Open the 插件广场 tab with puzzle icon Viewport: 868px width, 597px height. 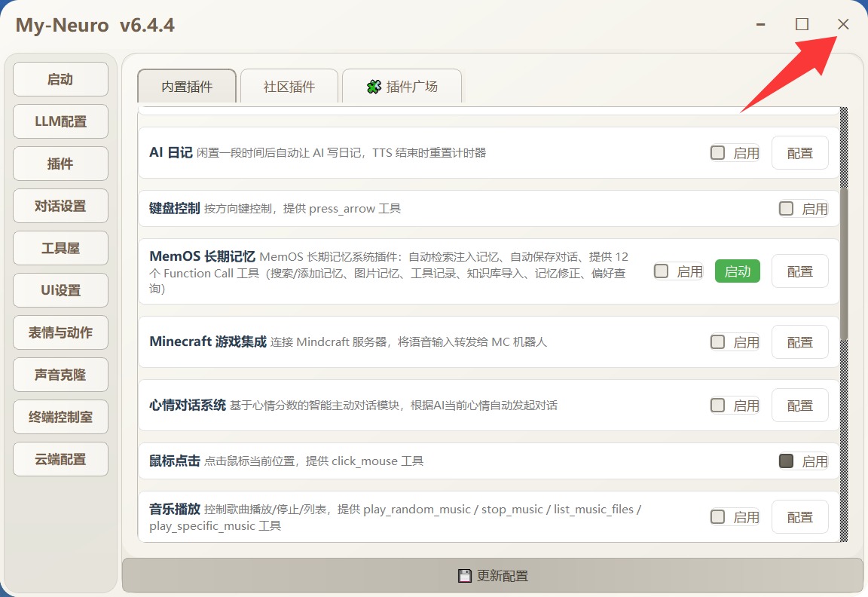(x=402, y=87)
